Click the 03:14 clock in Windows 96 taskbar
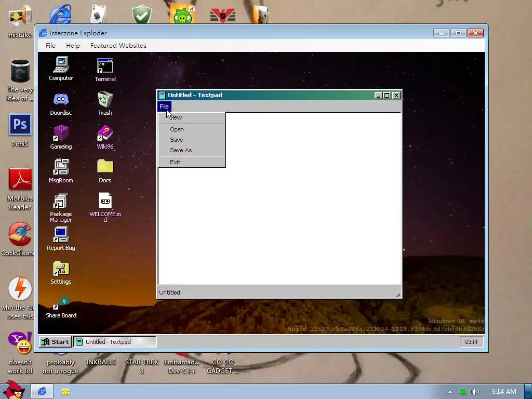Image resolution: width=532 pixels, height=399 pixels. pos(471,342)
